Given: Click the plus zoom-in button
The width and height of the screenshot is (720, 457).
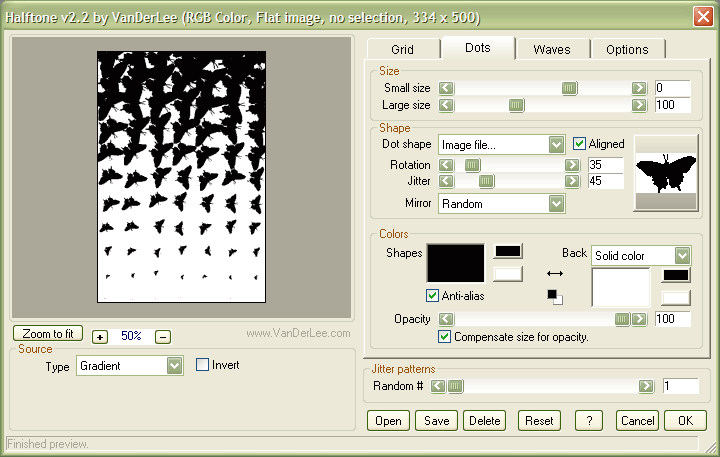Looking at the screenshot, I should [99, 336].
